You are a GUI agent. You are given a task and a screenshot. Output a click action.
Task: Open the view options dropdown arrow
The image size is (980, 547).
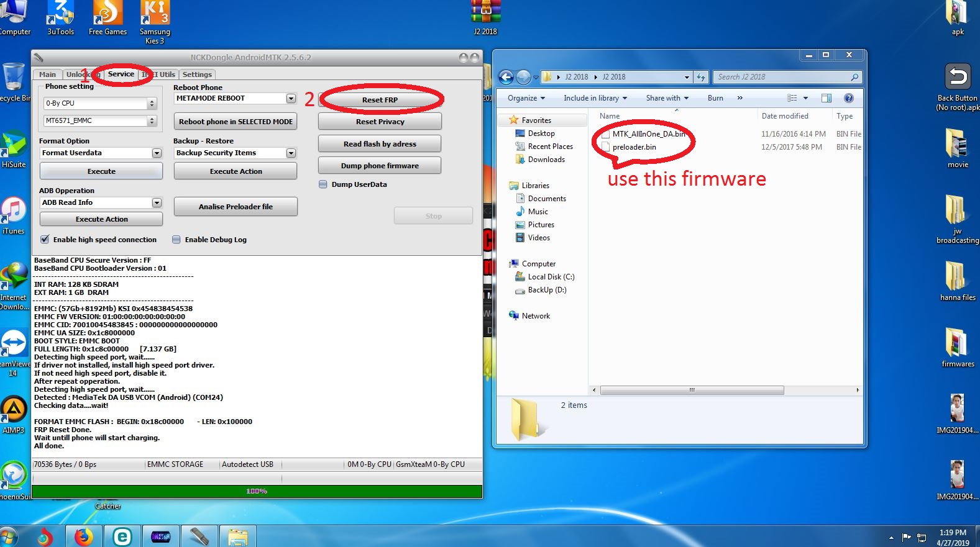pos(805,98)
